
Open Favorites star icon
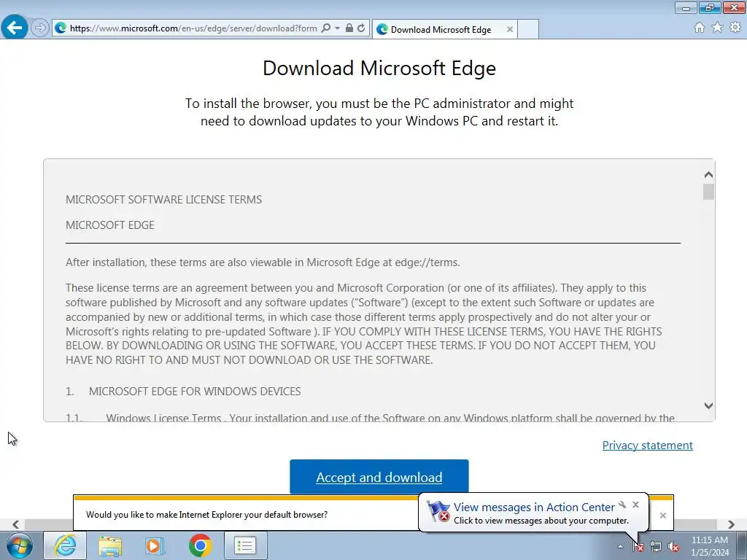click(x=717, y=28)
